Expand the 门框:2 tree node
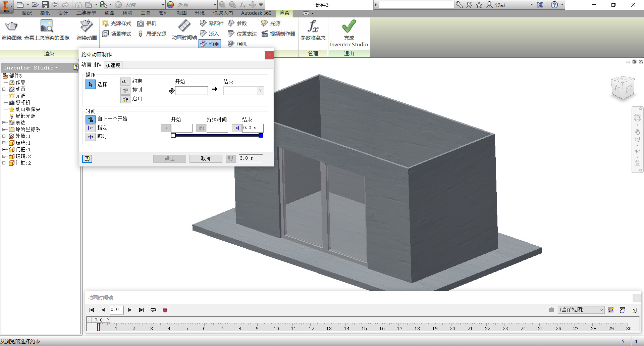Image resolution: width=644 pixels, height=346 pixels. [4, 163]
